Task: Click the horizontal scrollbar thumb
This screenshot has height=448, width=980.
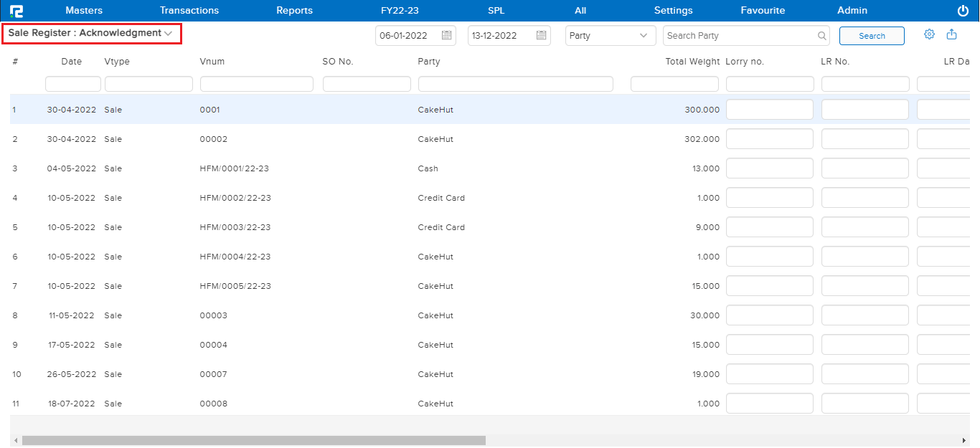Action: click(x=253, y=440)
